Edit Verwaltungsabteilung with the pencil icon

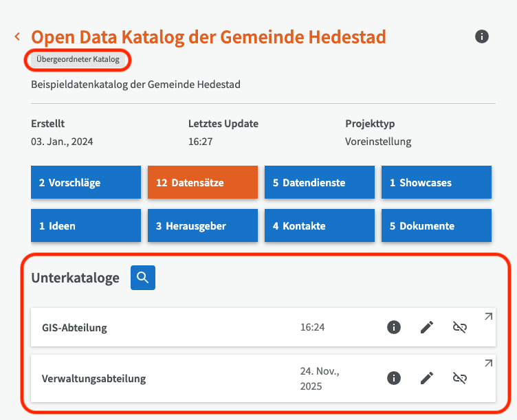tap(427, 378)
